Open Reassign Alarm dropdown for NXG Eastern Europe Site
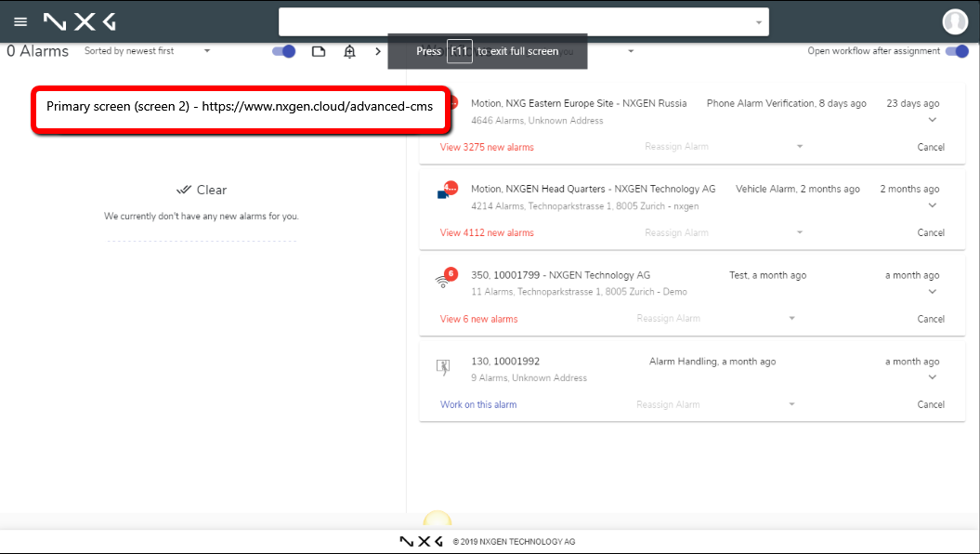This screenshot has height=554, width=980. (724, 146)
